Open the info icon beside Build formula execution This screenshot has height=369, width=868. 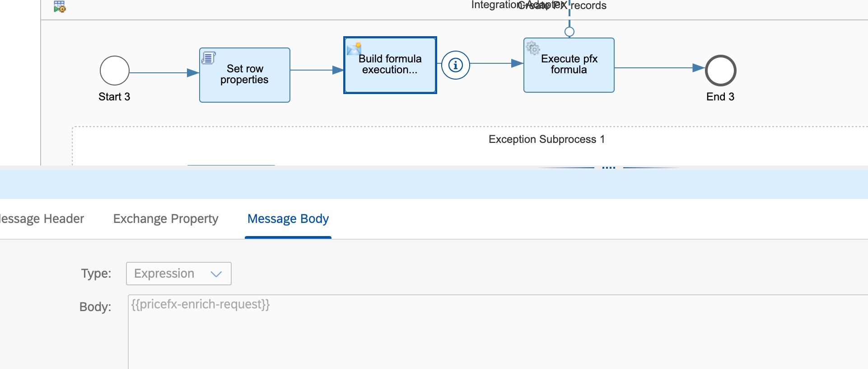tap(455, 65)
